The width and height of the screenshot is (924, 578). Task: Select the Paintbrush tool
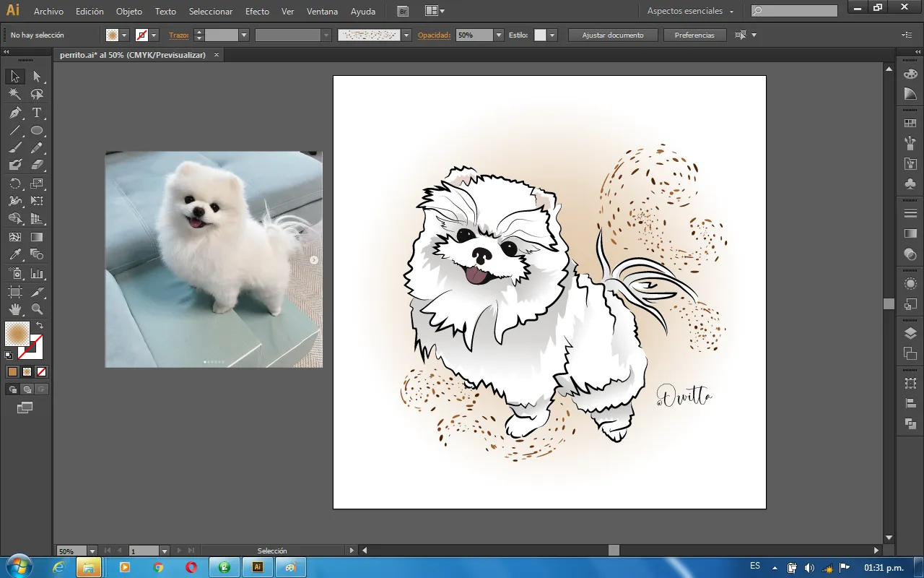[x=14, y=147]
